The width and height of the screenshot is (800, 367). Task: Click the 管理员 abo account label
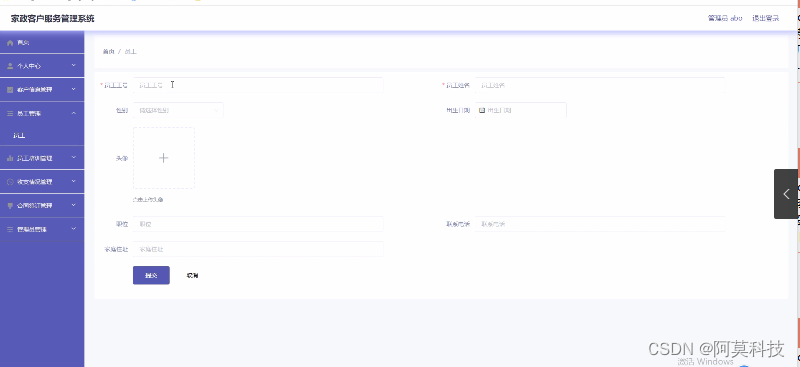click(x=724, y=18)
